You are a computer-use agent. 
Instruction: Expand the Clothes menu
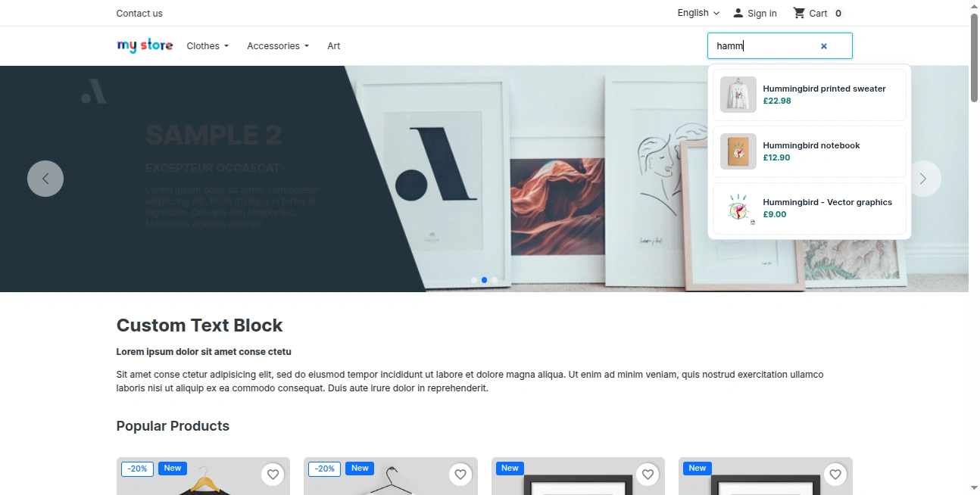pyautogui.click(x=208, y=46)
